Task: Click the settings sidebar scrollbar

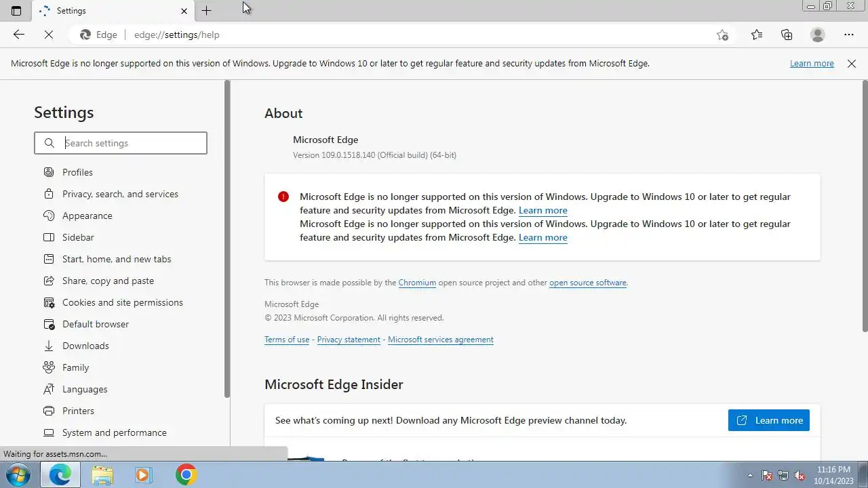Action: pos(227,239)
